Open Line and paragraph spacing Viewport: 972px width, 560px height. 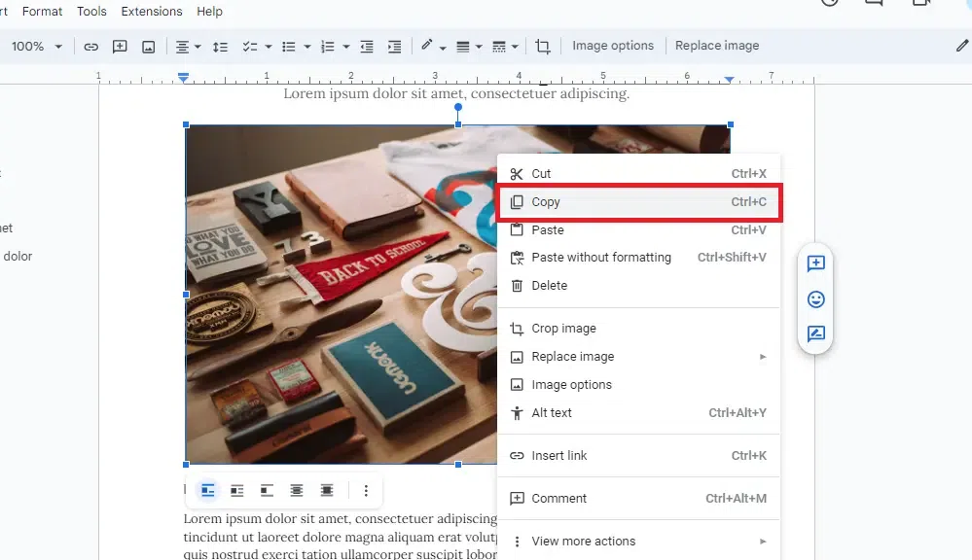pos(220,47)
